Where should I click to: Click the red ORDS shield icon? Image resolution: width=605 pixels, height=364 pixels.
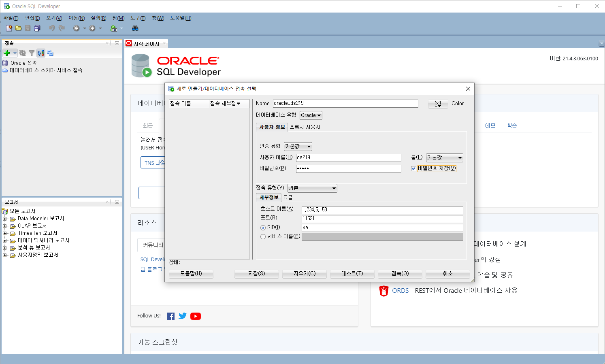[383, 291]
